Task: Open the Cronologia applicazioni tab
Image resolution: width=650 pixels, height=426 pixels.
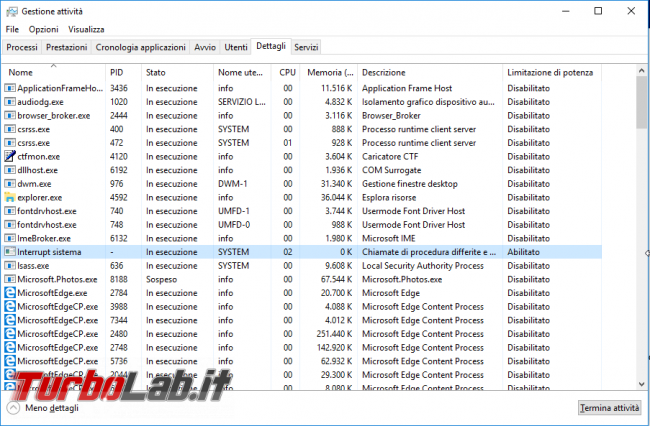Action: coord(141,47)
